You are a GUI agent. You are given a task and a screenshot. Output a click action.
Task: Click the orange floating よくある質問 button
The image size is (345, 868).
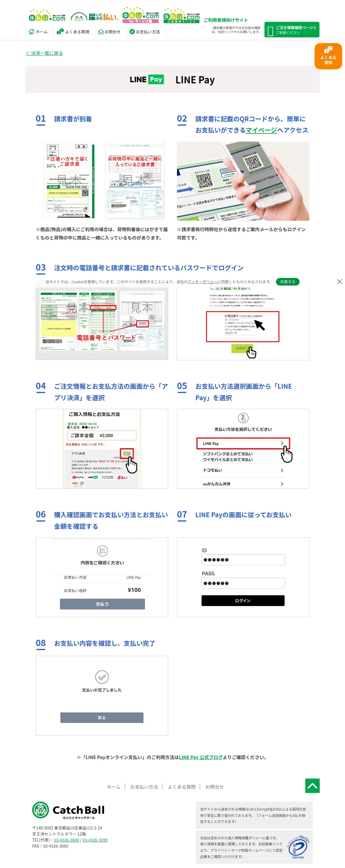[x=328, y=56]
